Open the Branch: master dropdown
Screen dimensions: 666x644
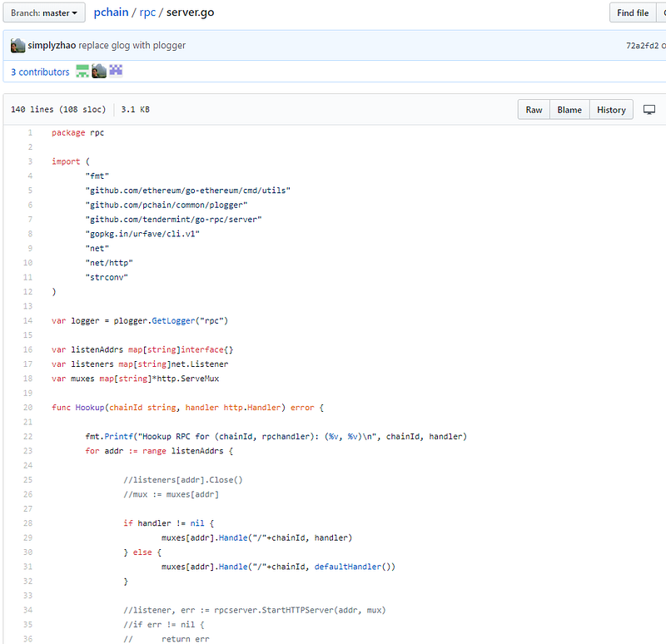(43, 13)
